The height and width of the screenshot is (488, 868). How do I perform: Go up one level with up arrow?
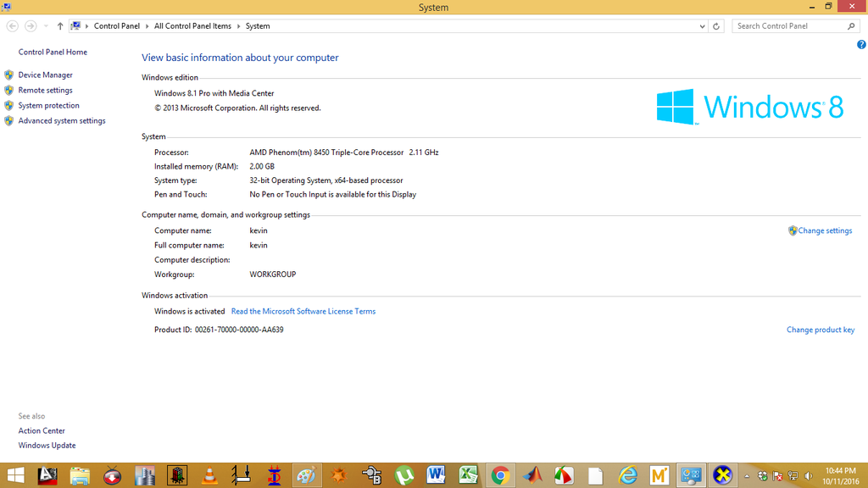tap(60, 26)
